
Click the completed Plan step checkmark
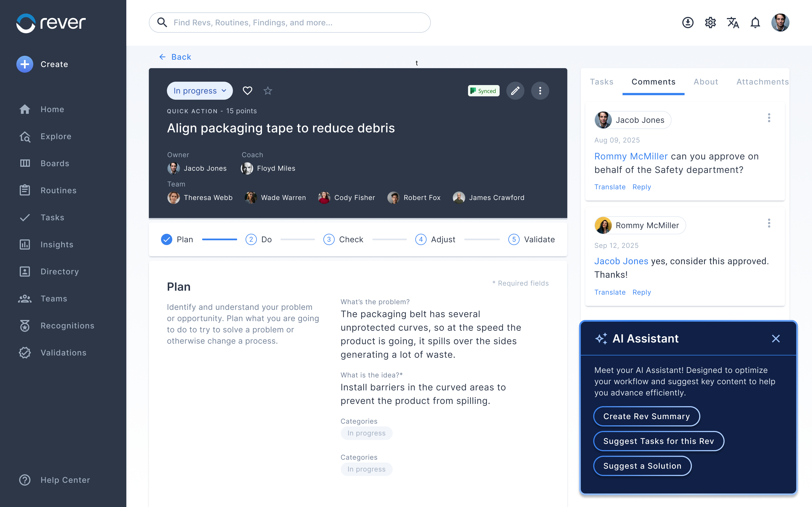(x=166, y=239)
